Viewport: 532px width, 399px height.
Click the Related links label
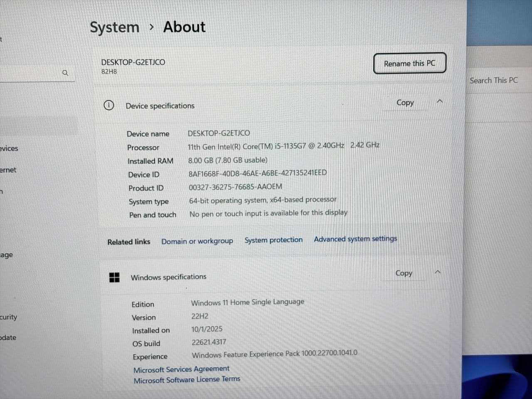[x=128, y=242]
